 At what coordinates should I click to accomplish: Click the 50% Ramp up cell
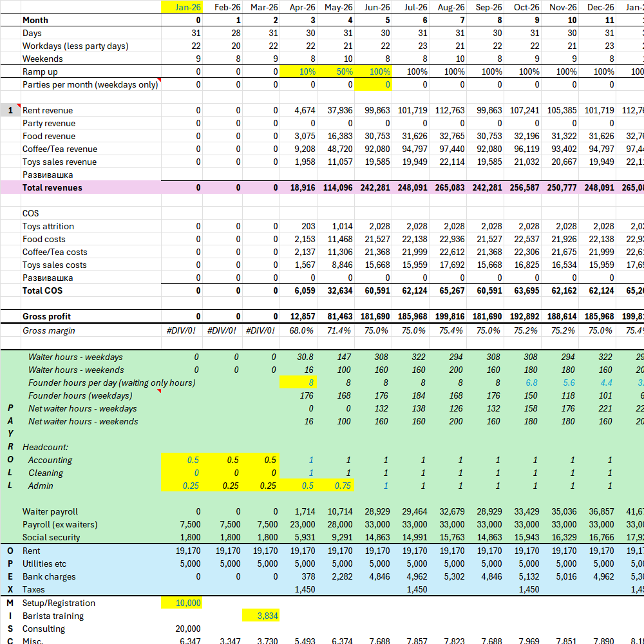pos(336,71)
